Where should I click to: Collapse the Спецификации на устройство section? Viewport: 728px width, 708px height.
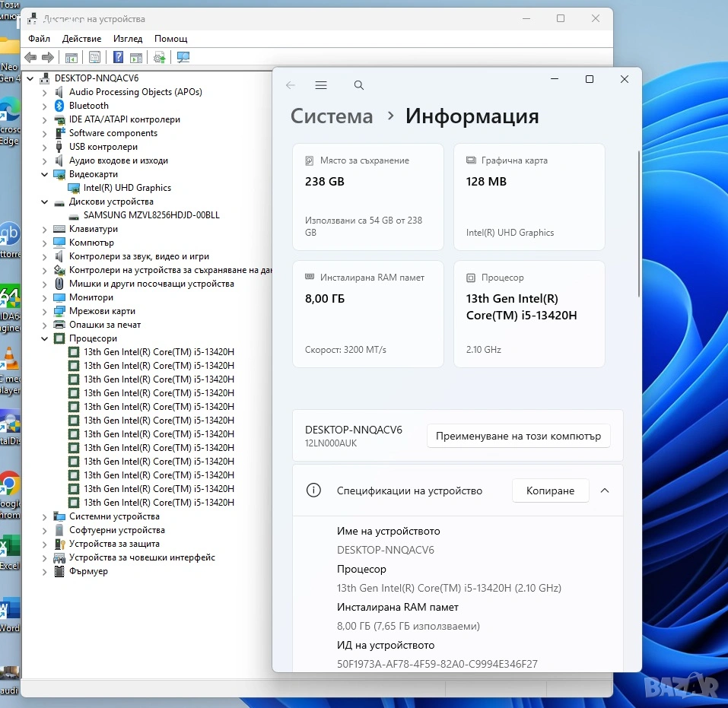(x=605, y=491)
